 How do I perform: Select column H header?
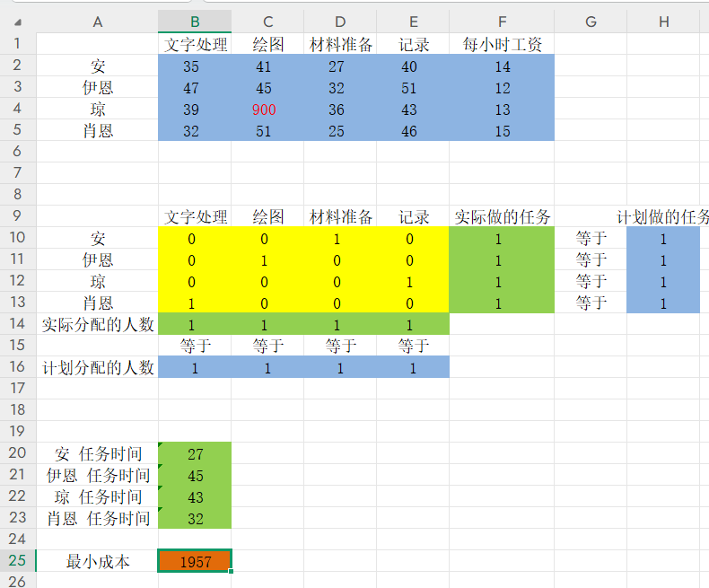[x=663, y=22]
